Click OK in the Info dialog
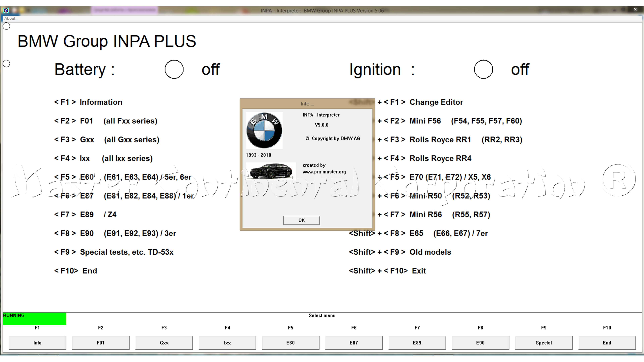The height and width of the screenshot is (362, 644). pyautogui.click(x=301, y=220)
